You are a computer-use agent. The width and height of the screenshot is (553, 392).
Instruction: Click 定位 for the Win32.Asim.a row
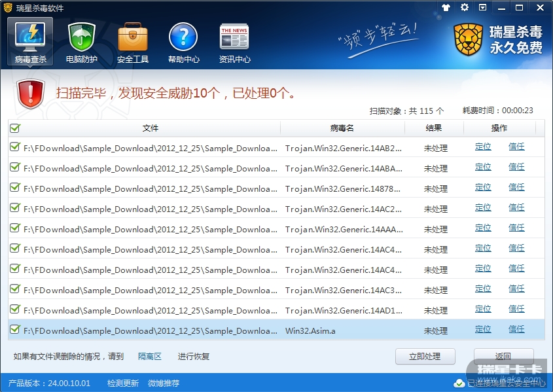pyautogui.click(x=483, y=329)
